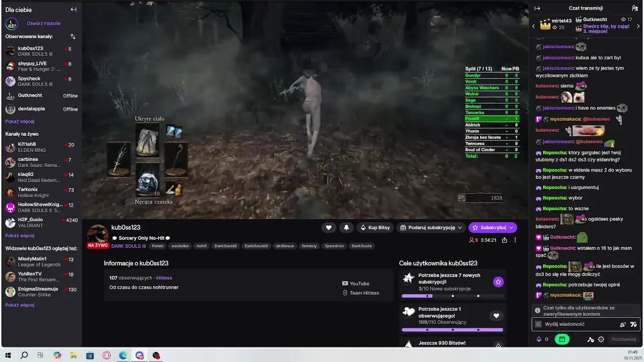
Task: Expand recommended channels with bottom Pokaż więcej
Action: pos(20,305)
